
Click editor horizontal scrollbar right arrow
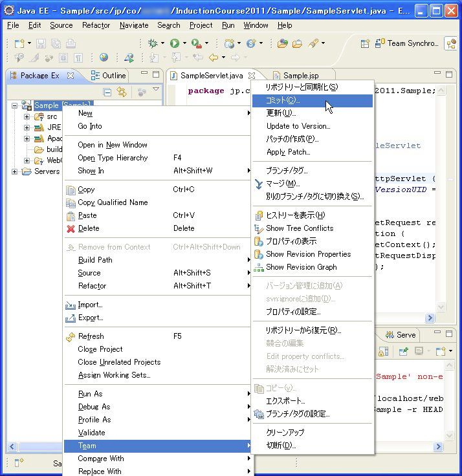(x=430, y=318)
